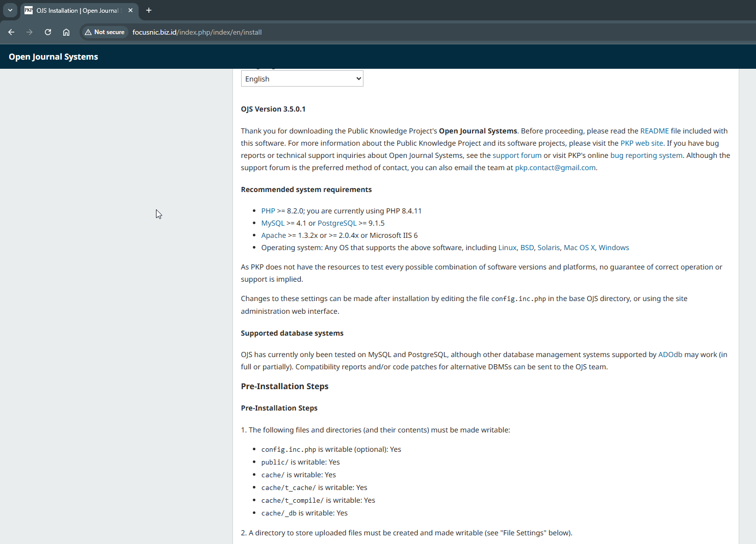This screenshot has width=756, height=544.
Task: Click the browser forward arrow
Action: (x=30, y=32)
